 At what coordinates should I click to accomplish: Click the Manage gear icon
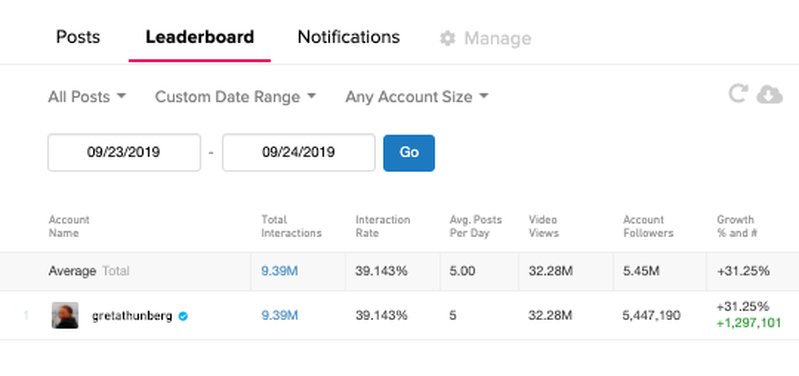(x=447, y=38)
